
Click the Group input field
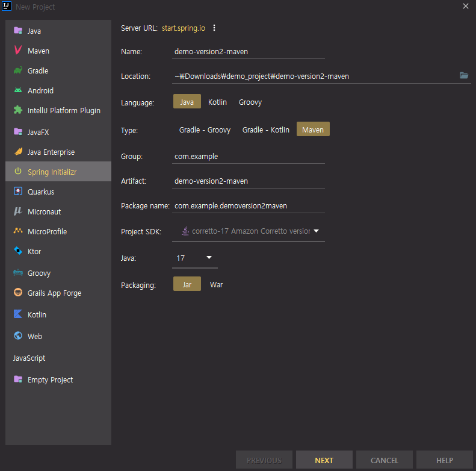249,157
